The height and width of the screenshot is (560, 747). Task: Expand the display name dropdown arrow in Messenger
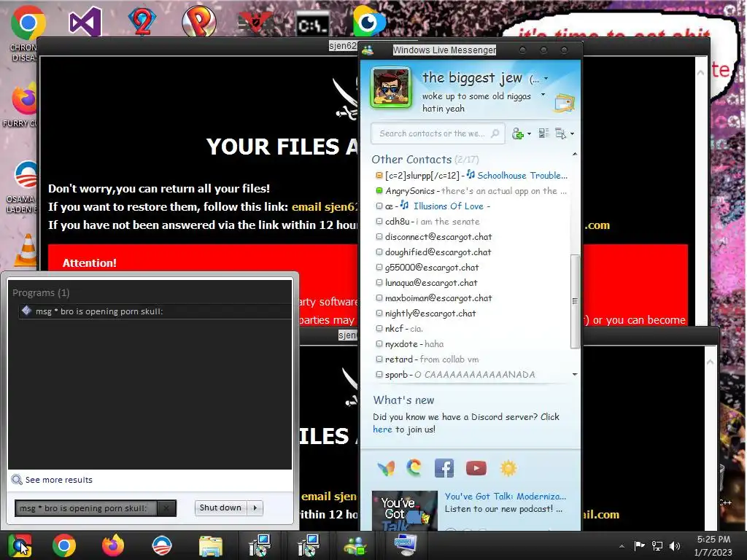click(546, 79)
